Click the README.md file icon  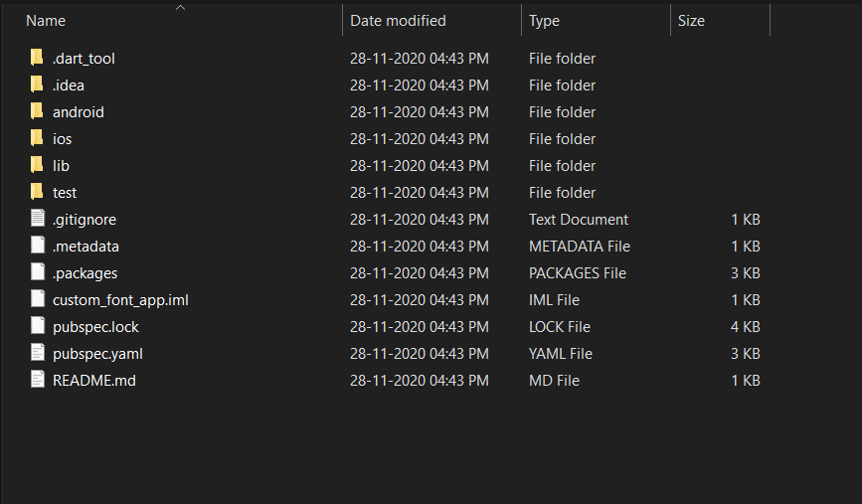pos(38,380)
